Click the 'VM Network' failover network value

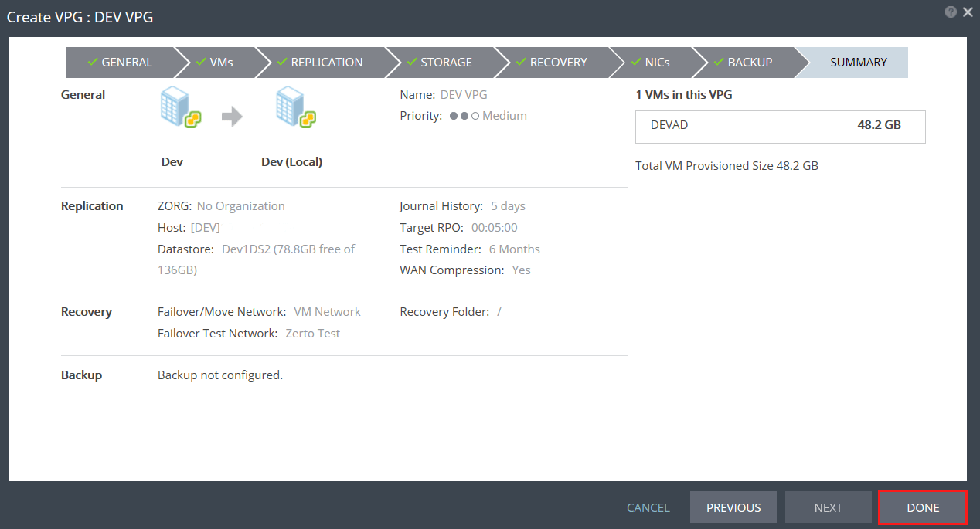tap(328, 312)
